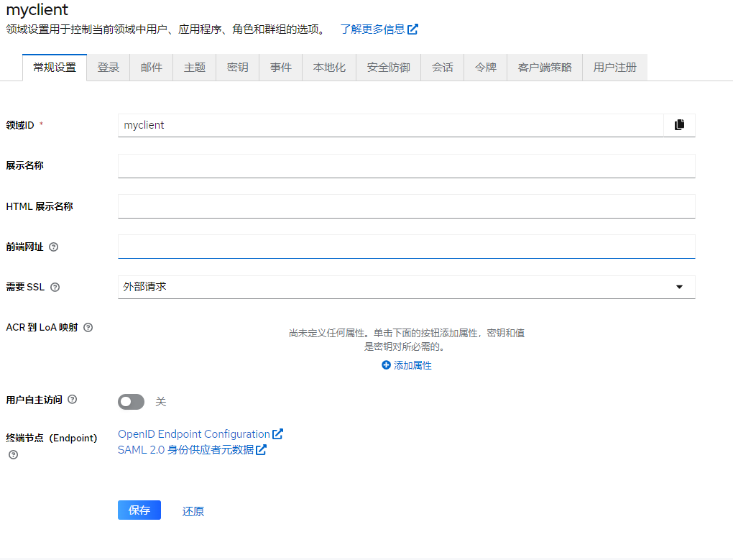Image resolution: width=733 pixels, height=560 pixels.
Task: Show help icon for 用户自主访问
Action: 73,399
